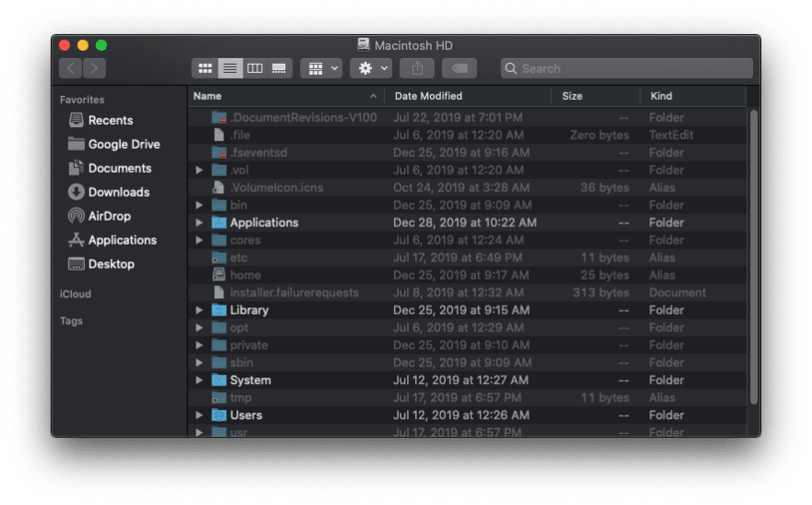Screen dimensions: 812x505
Task: Select the private folder name
Action: tap(248, 345)
